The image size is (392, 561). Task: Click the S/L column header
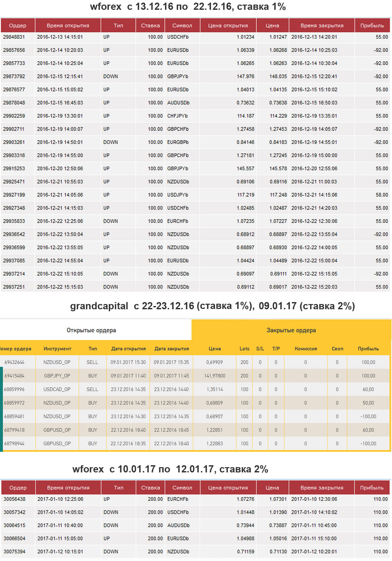pyautogui.click(x=260, y=348)
